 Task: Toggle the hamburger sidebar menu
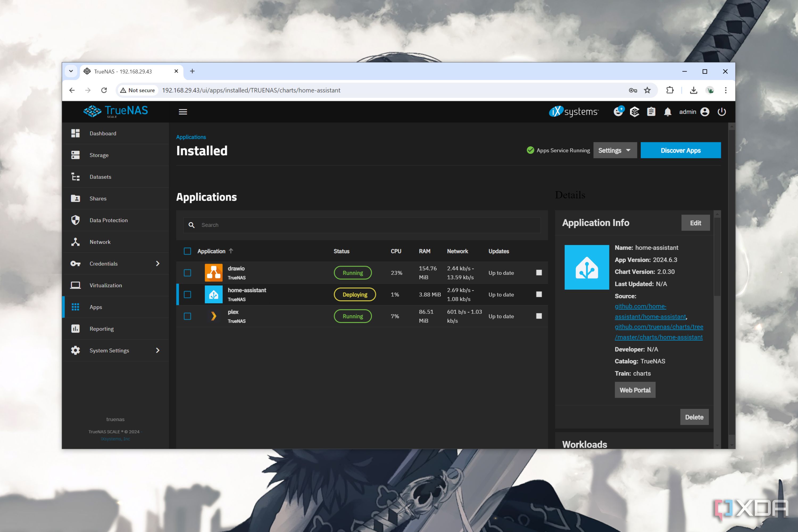tap(183, 112)
